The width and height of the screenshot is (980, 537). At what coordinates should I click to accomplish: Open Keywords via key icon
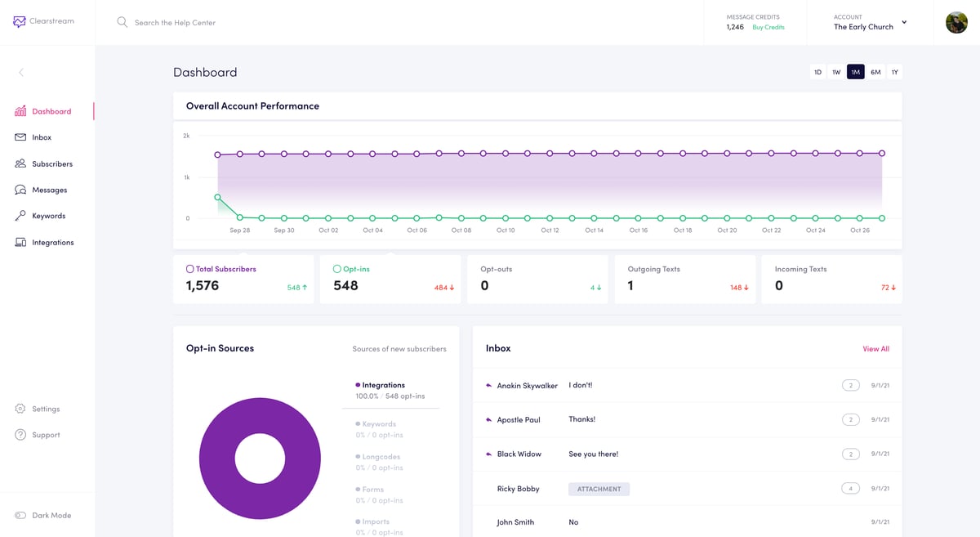coord(20,216)
